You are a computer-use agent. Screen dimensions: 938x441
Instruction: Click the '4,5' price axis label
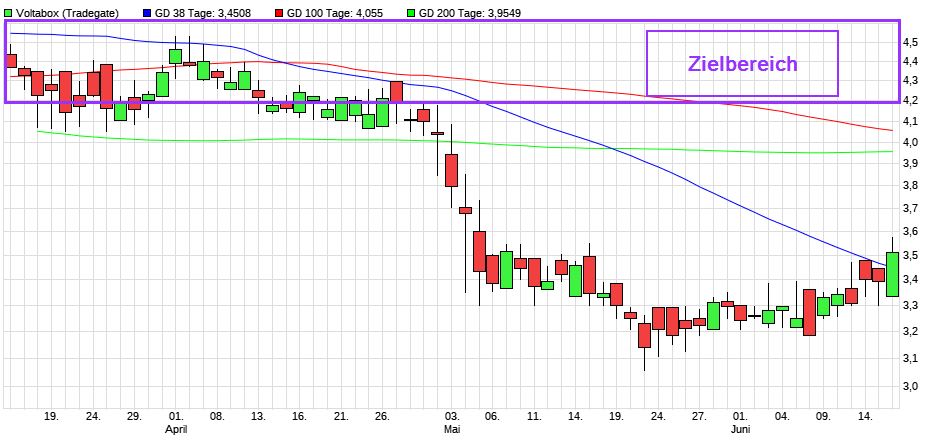coord(911,42)
